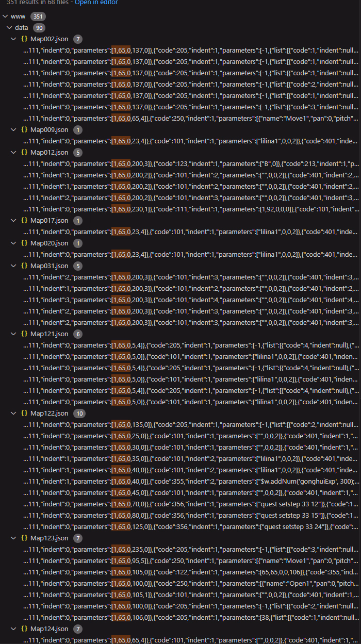Click the Map017.json braces icon

click(x=24, y=221)
